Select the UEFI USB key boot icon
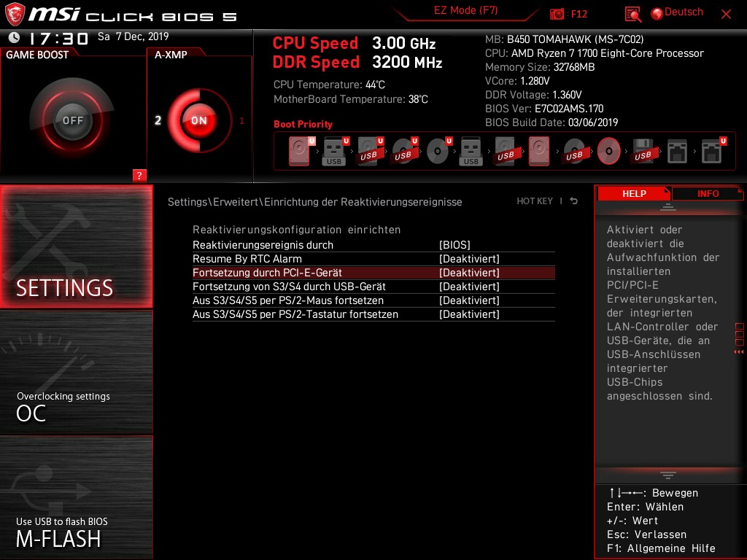The width and height of the screenshot is (747, 560). [336, 152]
